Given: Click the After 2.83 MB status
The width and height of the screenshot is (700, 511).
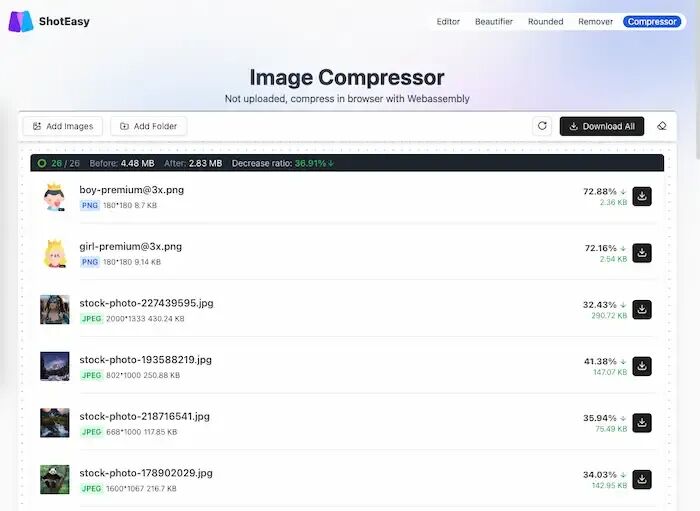Looking at the screenshot, I should tap(193, 163).
